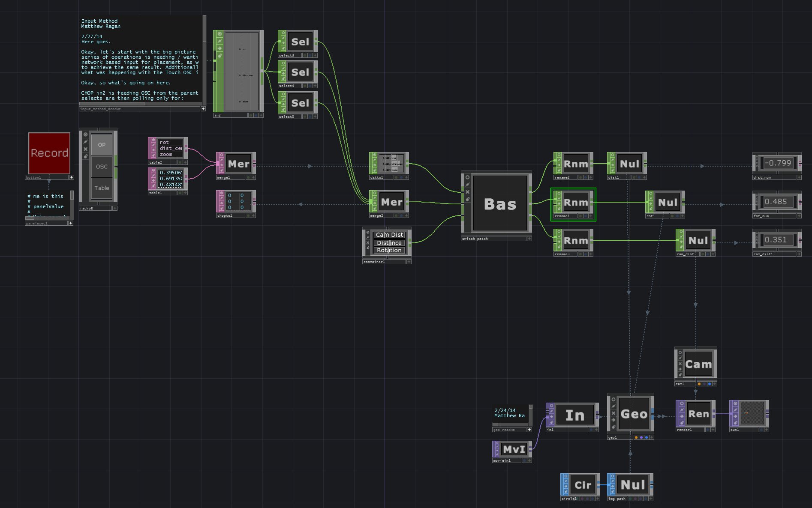Click the Cam Dist slider in container1

[389, 235]
